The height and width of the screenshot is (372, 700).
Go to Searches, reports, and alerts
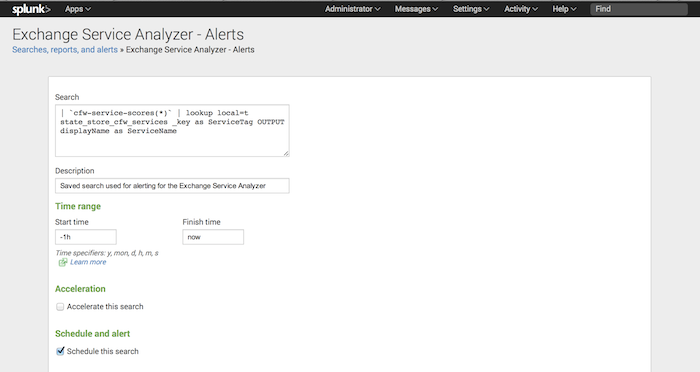(65, 50)
